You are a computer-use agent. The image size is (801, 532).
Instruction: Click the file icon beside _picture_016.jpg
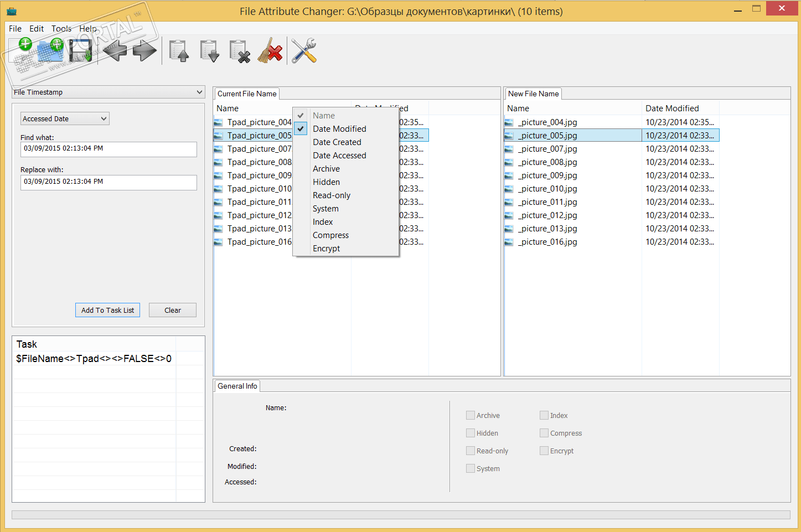509,242
